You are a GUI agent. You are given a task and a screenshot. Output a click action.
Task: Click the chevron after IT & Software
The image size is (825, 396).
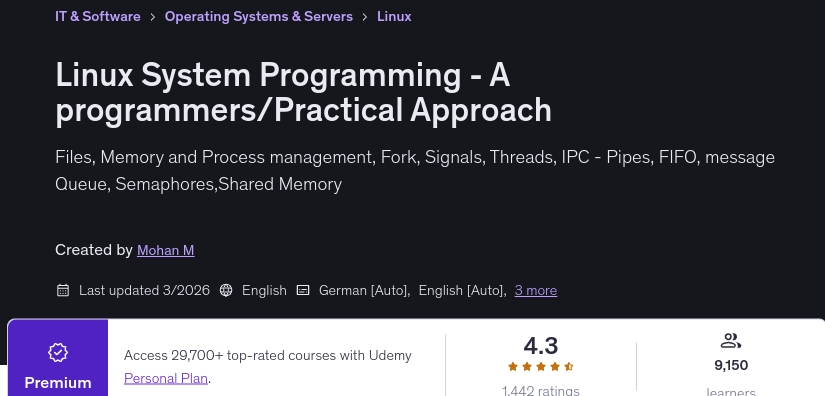[153, 17]
